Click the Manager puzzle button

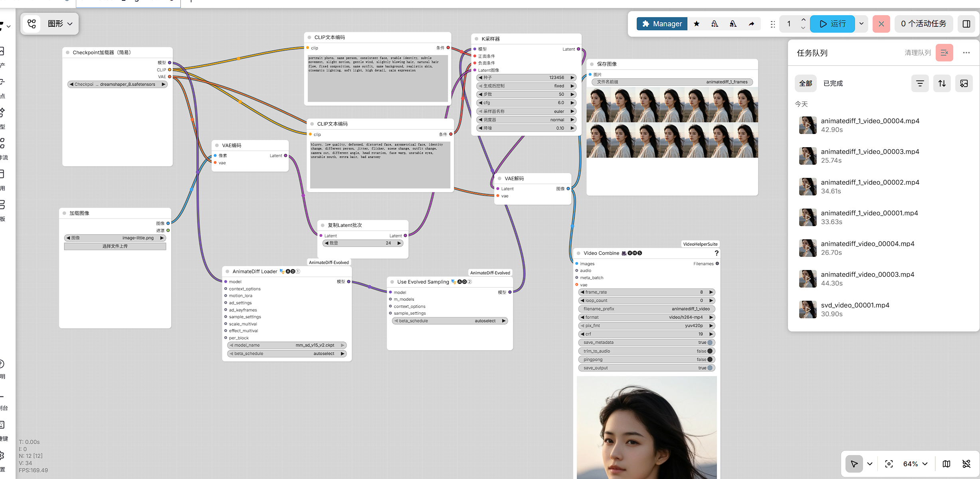click(662, 24)
